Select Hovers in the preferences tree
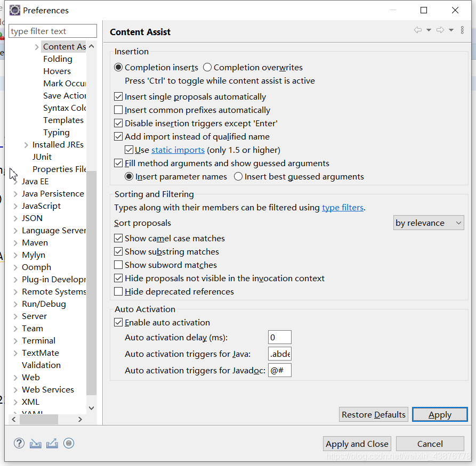 coord(57,71)
